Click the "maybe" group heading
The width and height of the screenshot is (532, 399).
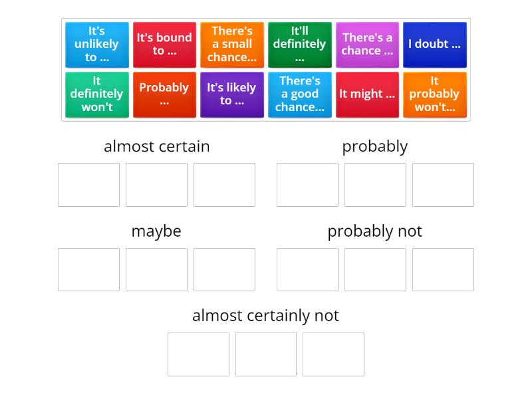[x=156, y=231]
